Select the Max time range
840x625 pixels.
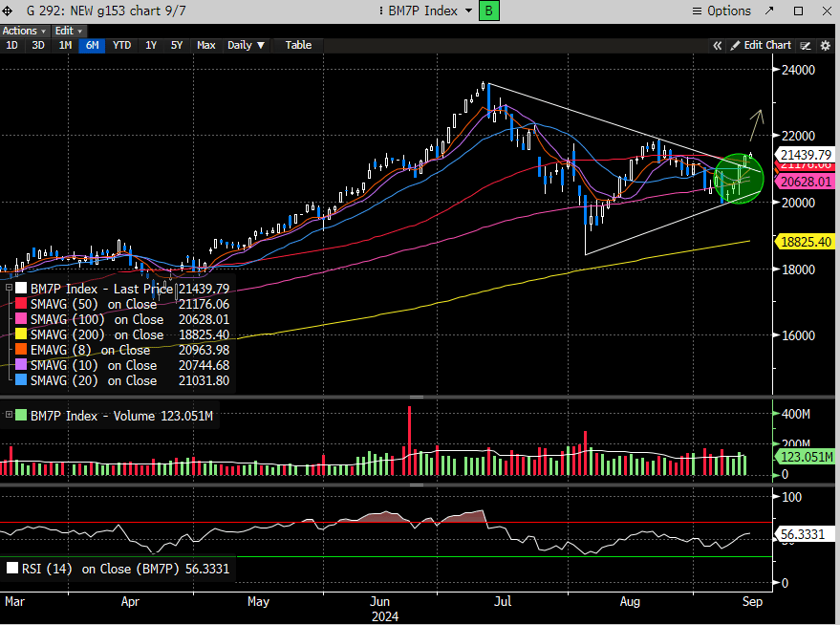tap(205, 45)
